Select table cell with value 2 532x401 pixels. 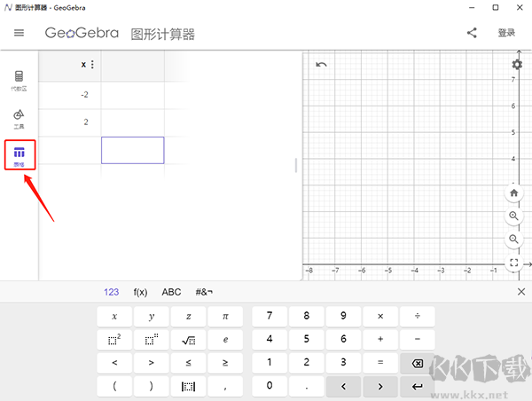click(x=69, y=122)
